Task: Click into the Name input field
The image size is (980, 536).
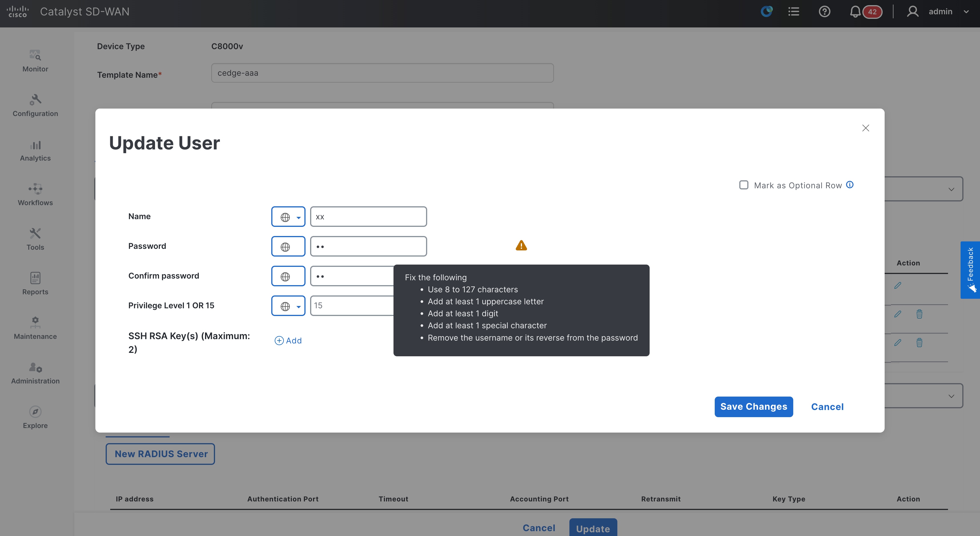Action: (x=368, y=217)
